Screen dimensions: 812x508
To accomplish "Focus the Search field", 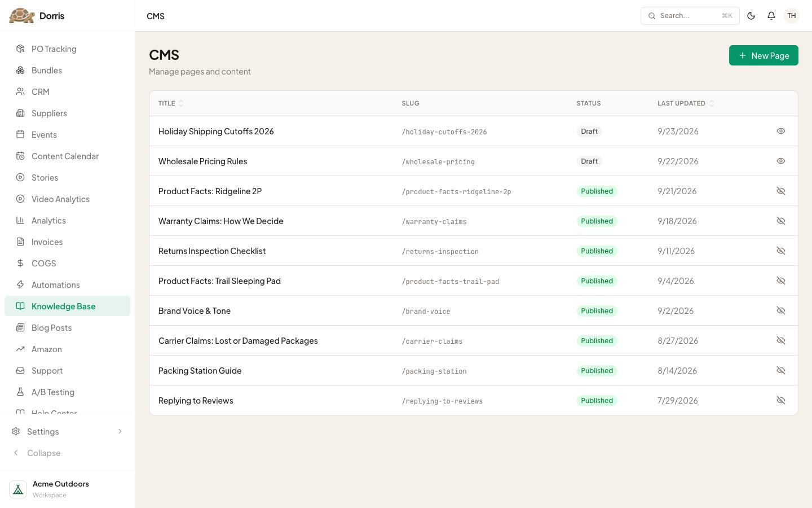I will coord(690,16).
